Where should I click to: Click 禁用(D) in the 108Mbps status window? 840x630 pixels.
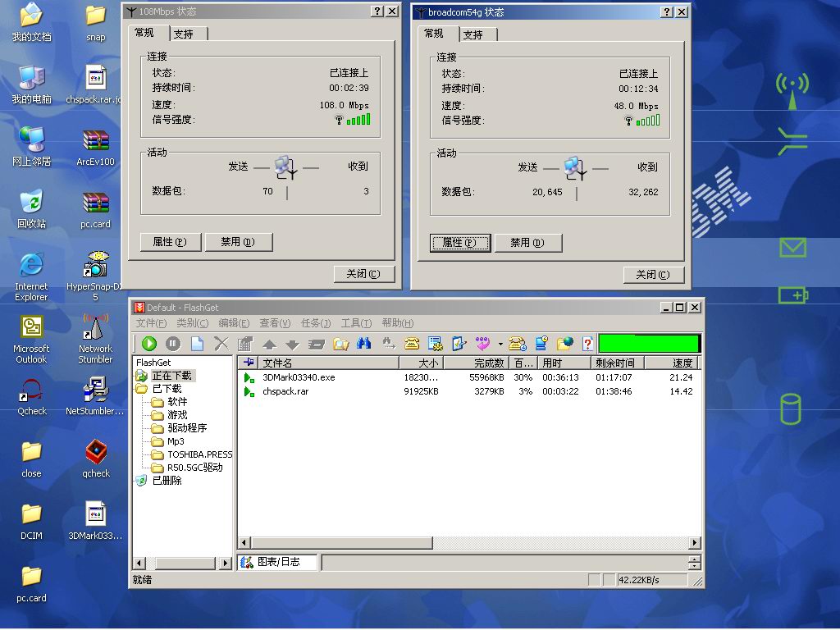(239, 242)
